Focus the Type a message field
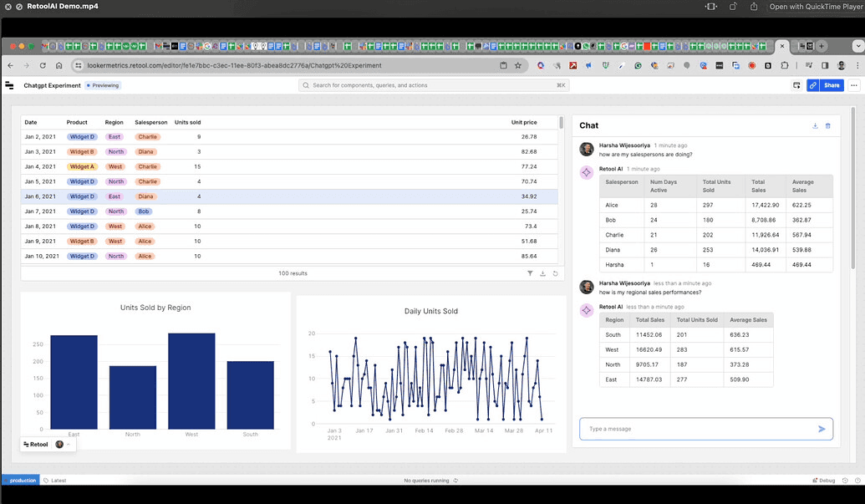This screenshot has height=504, width=865. [x=698, y=429]
